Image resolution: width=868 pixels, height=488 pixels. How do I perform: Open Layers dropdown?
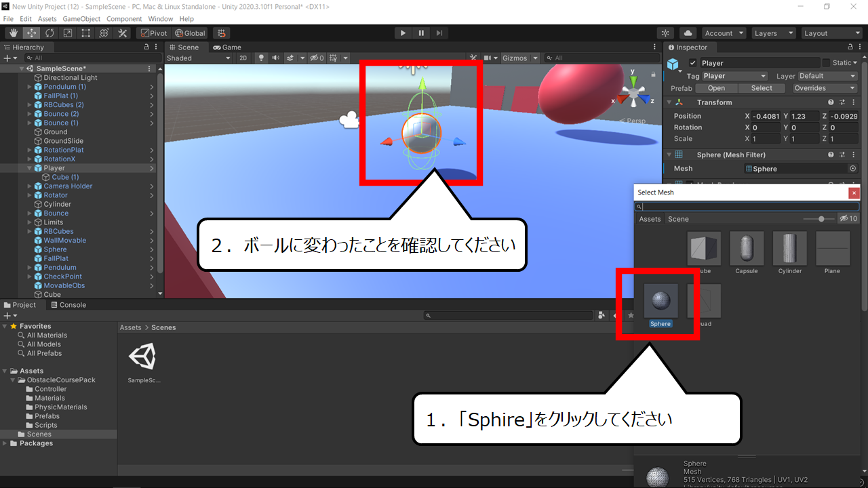click(774, 33)
